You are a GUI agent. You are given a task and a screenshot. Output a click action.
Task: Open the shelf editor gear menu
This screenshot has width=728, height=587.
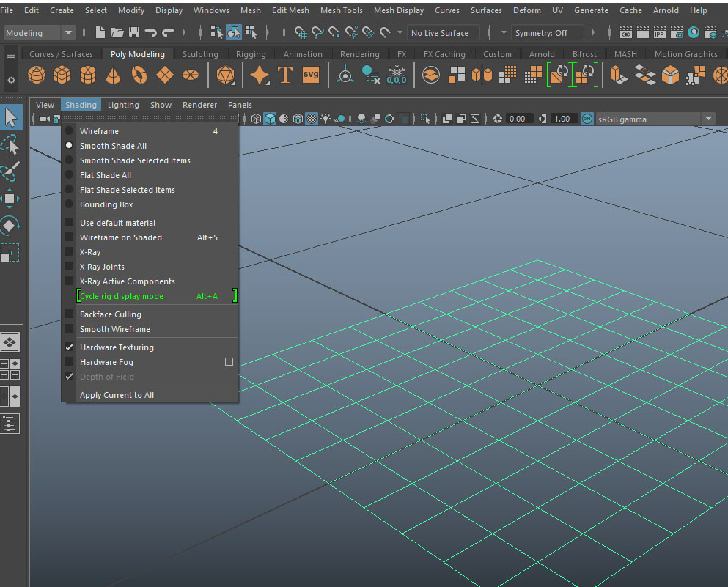(11, 80)
